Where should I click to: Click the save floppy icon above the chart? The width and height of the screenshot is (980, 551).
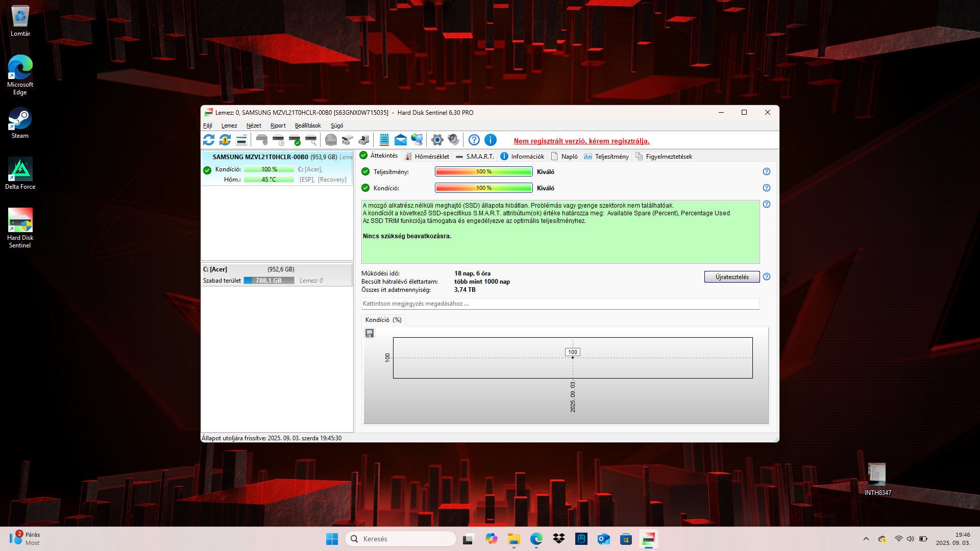coord(370,333)
